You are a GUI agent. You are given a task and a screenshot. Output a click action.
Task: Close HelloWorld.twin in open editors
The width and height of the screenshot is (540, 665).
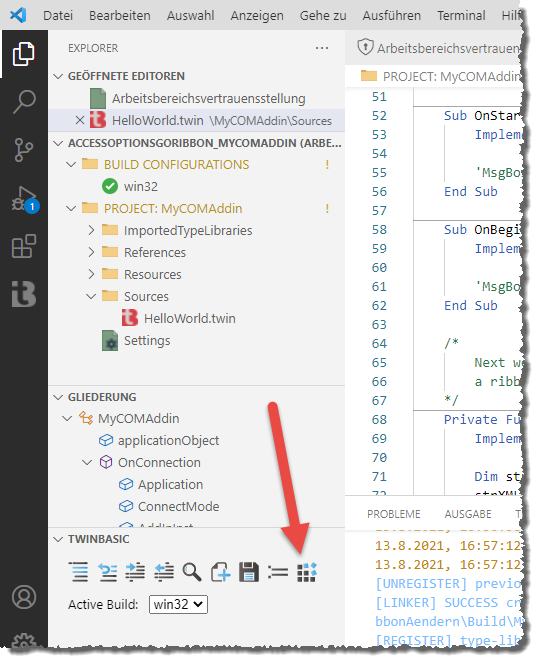[80, 120]
